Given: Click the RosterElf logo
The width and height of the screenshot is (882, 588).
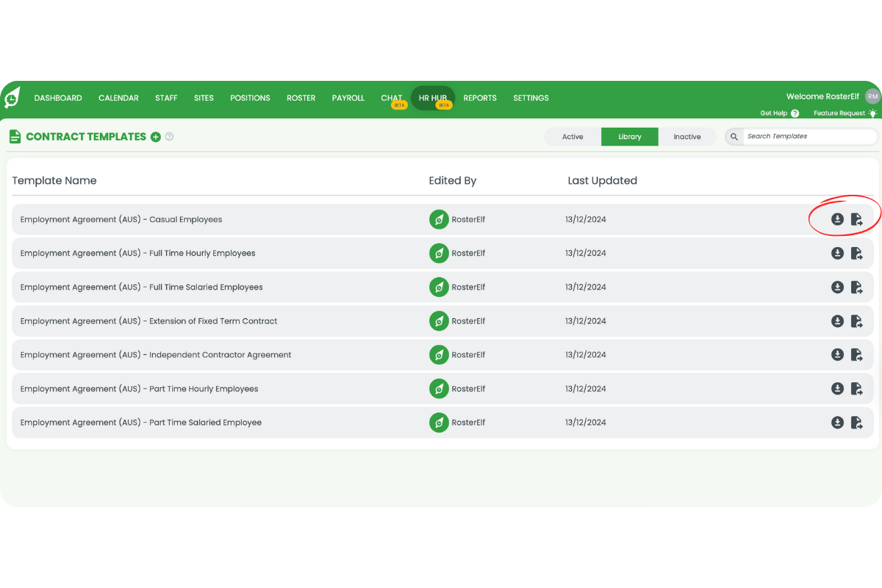Looking at the screenshot, I should point(12,98).
